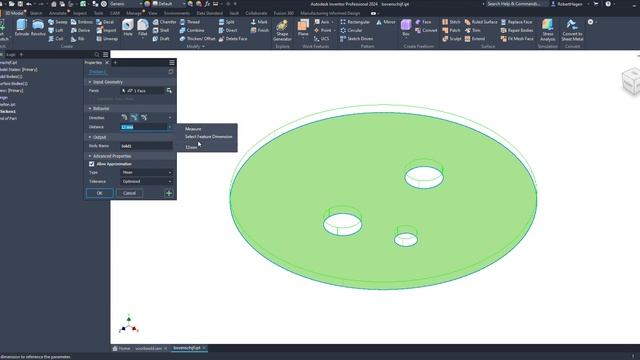
Task: Click the Split tool
Action: pyautogui.click(x=227, y=22)
